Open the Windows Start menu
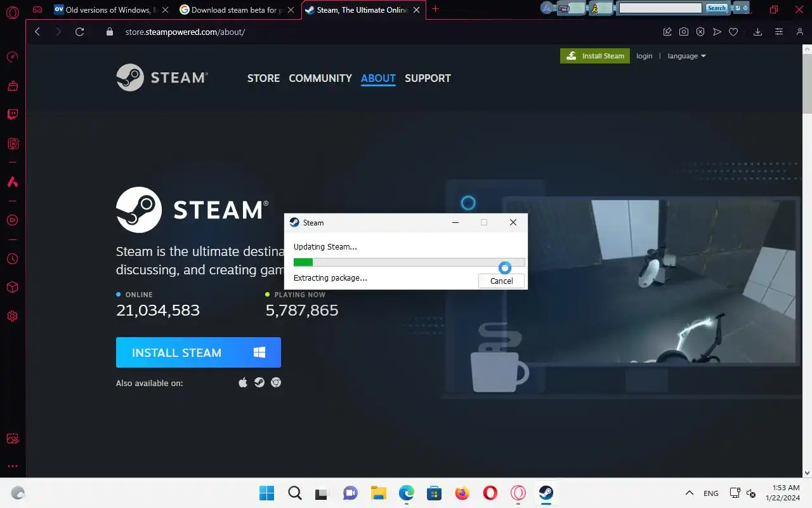The width and height of the screenshot is (812, 508). click(266, 493)
